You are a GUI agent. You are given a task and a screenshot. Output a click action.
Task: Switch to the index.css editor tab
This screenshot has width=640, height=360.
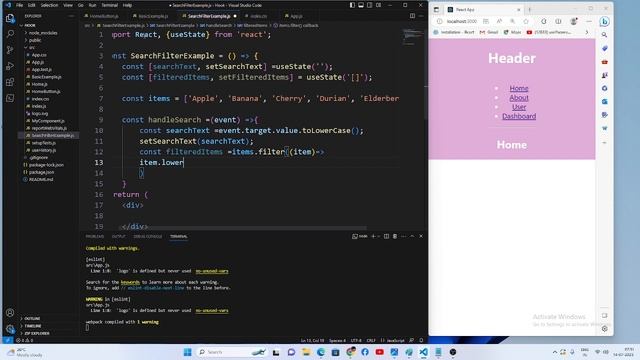258,16
